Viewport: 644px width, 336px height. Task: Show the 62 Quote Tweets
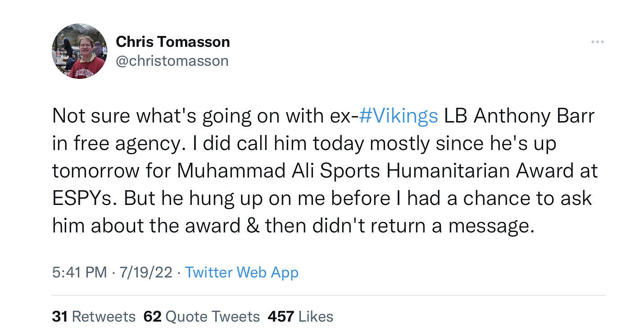tap(201, 316)
